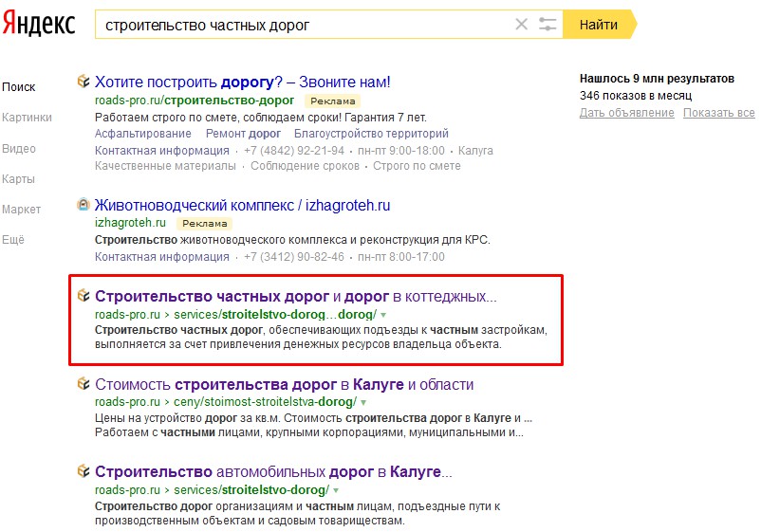
Task: Open 'Контактная информация' under izhagroteh.ru ad
Action: coord(161,257)
